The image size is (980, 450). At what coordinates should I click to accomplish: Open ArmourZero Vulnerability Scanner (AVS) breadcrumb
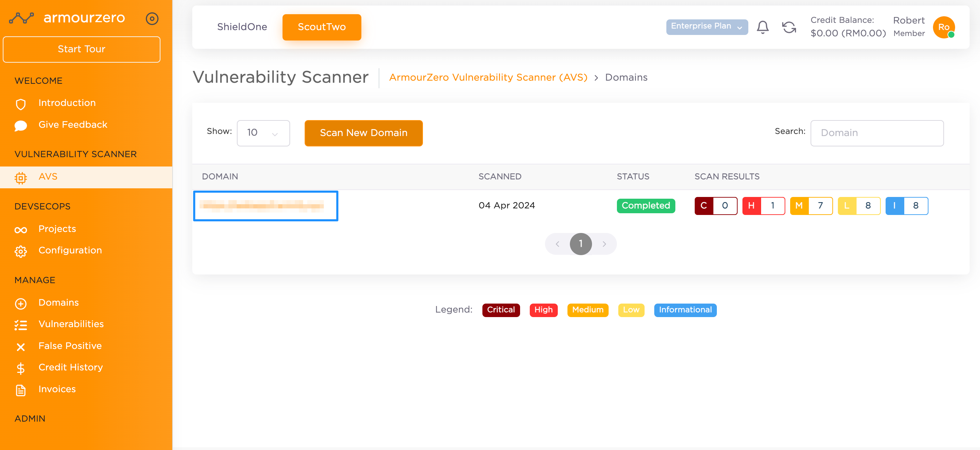tap(488, 78)
